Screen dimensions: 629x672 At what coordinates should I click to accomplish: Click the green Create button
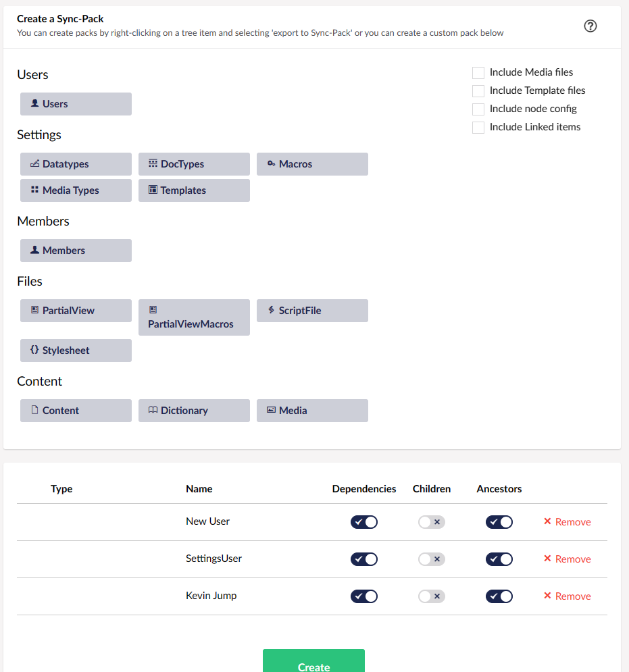pos(314,661)
